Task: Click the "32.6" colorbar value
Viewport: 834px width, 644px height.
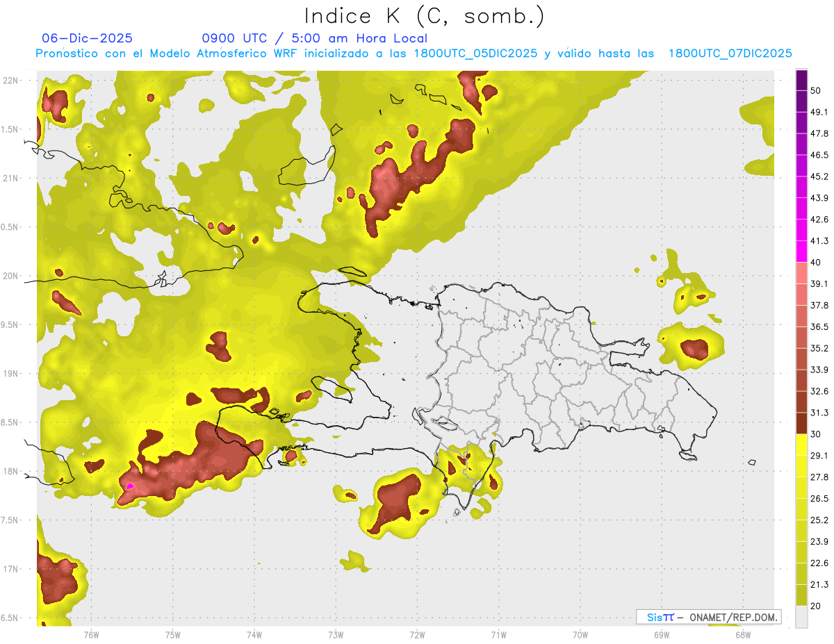Action: (x=819, y=391)
